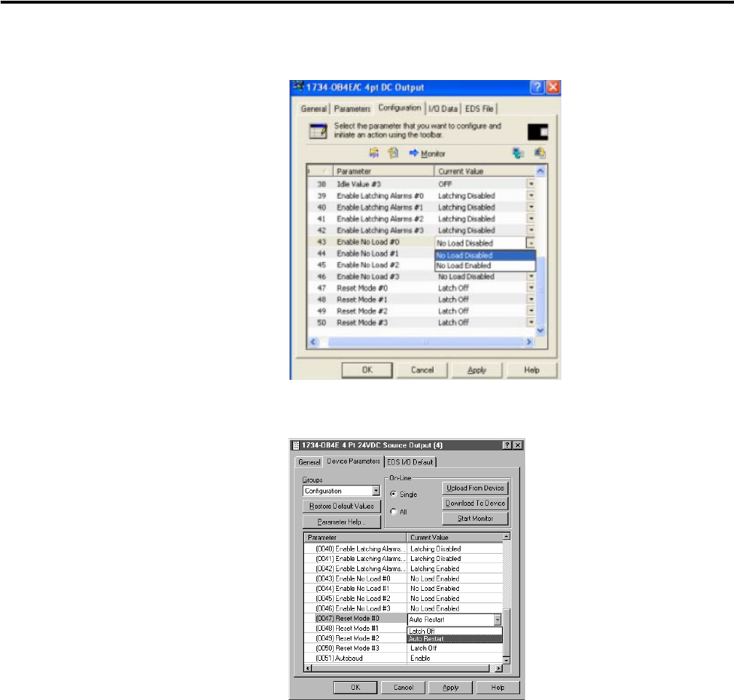Close the 1734-OB4E 24VDC Source Output dialog
Viewport: 734px width, 700px height.
[x=518, y=445]
